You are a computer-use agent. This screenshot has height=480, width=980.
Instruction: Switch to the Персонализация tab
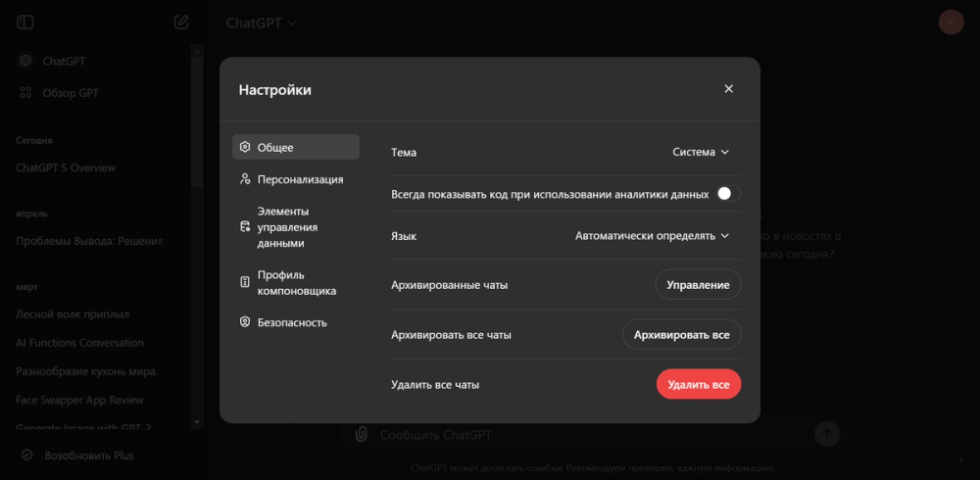coord(296,179)
